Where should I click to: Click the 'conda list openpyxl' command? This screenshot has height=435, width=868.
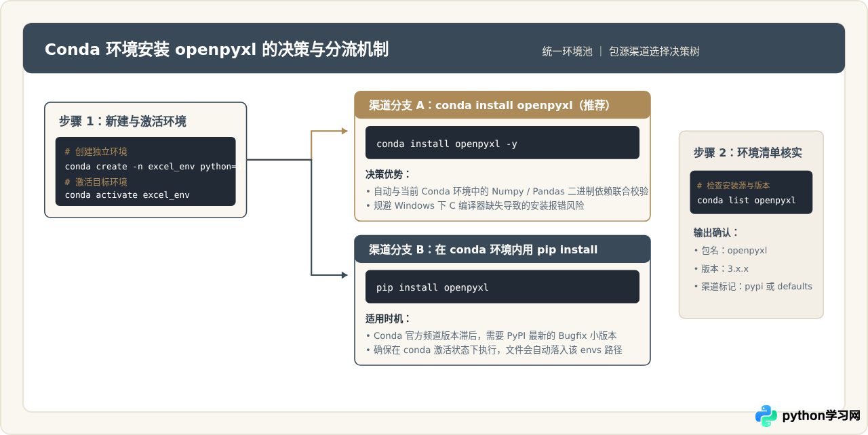click(747, 201)
